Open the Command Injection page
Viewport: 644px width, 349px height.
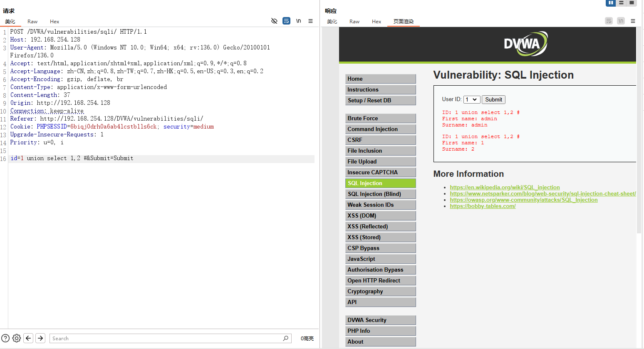(380, 129)
